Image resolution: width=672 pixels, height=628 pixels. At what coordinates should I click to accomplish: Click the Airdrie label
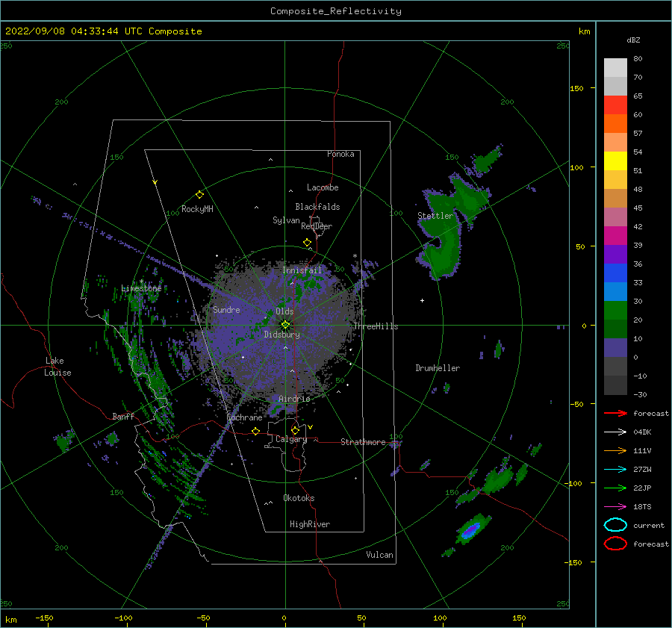pyautogui.click(x=294, y=399)
